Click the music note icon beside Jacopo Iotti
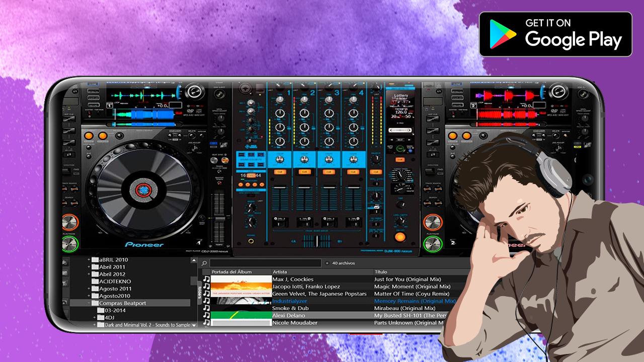 tap(206, 287)
